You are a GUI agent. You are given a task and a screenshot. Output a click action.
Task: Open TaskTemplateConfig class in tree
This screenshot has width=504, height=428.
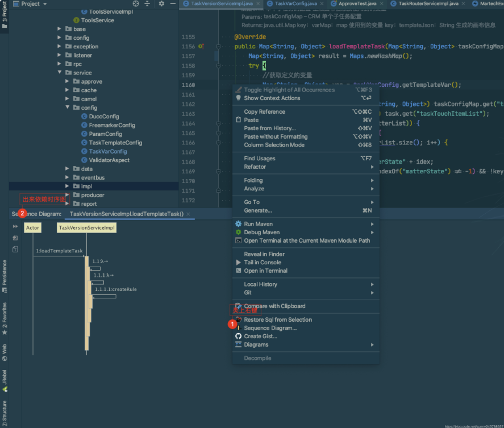coord(115,143)
